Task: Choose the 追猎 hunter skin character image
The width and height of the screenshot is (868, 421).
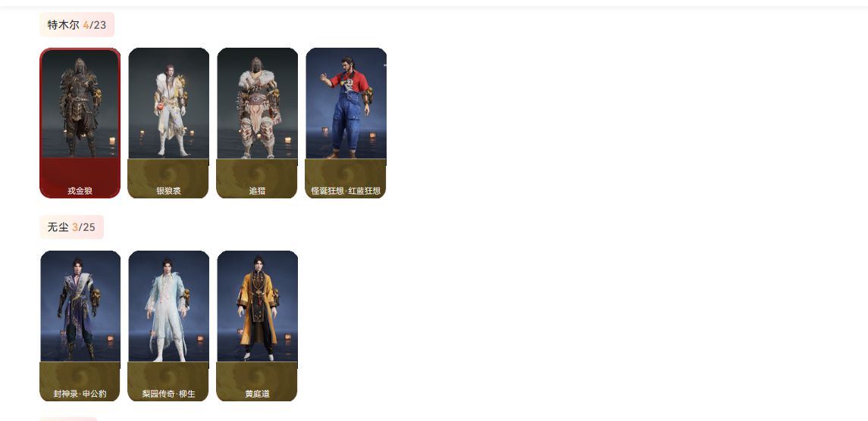Action: click(258, 104)
